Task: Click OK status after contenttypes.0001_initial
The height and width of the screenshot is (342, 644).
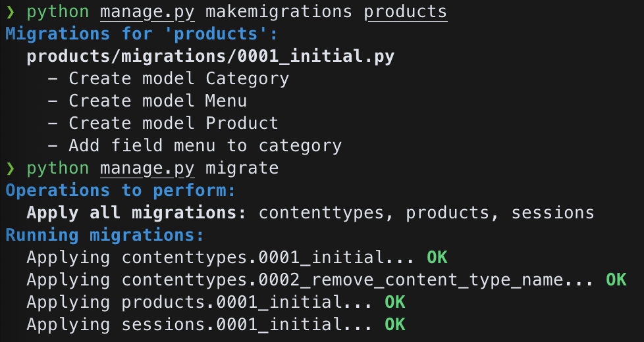Action: click(x=437, y=258)
